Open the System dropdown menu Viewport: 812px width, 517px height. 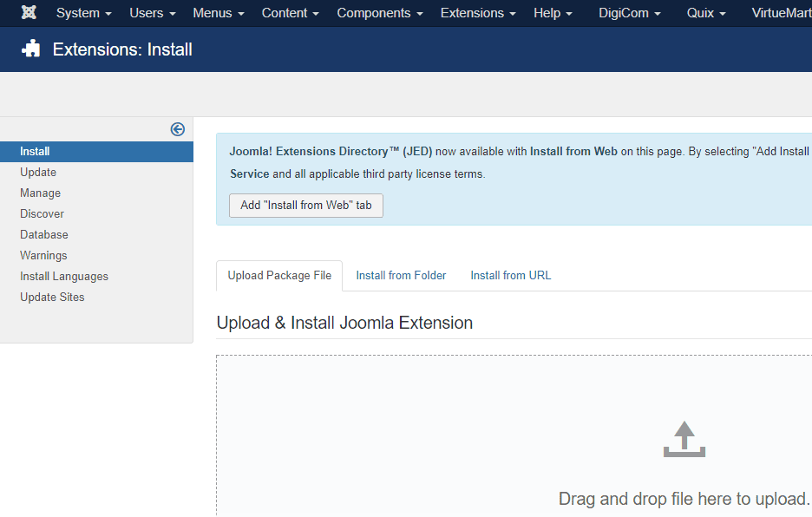click(x=83, y=13)
